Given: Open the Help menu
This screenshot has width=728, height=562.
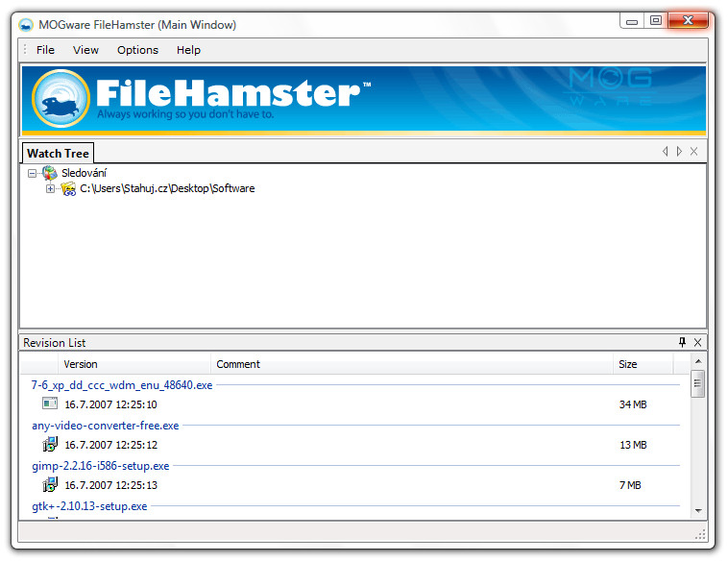Looking at the screenshot, I should 188,50.
